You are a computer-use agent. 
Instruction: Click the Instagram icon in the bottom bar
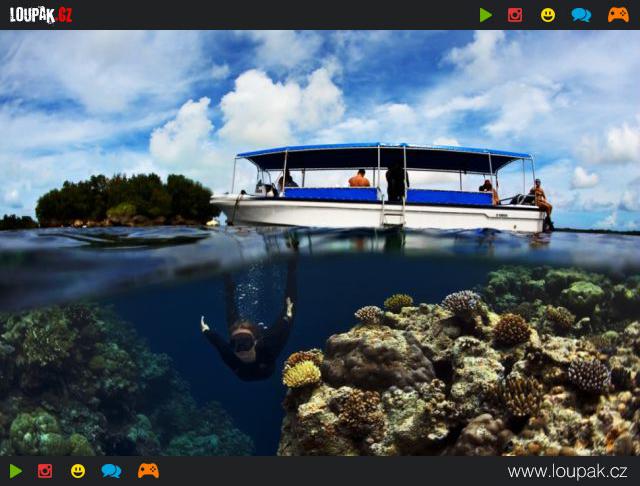coord(45,471)
